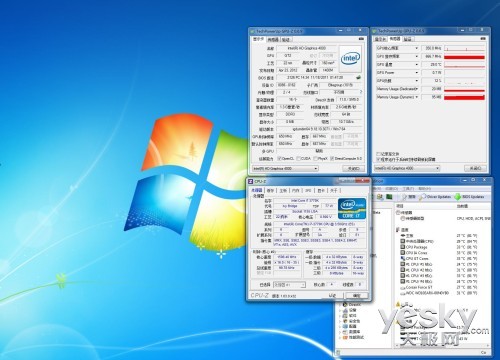Enable log to file checkbox in GPU-Z Sensors
This screenshot has width=500, height=360.
[378, 154]
